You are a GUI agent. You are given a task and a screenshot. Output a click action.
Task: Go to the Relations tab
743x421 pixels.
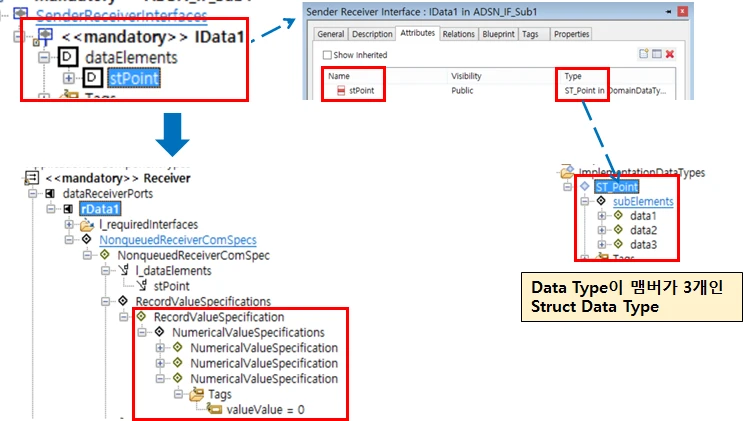click(x=458, y=34)
